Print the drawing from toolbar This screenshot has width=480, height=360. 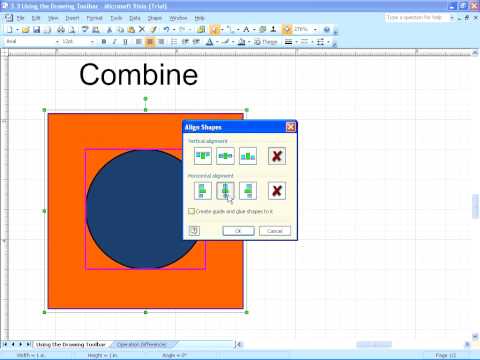tap(61, 30)
